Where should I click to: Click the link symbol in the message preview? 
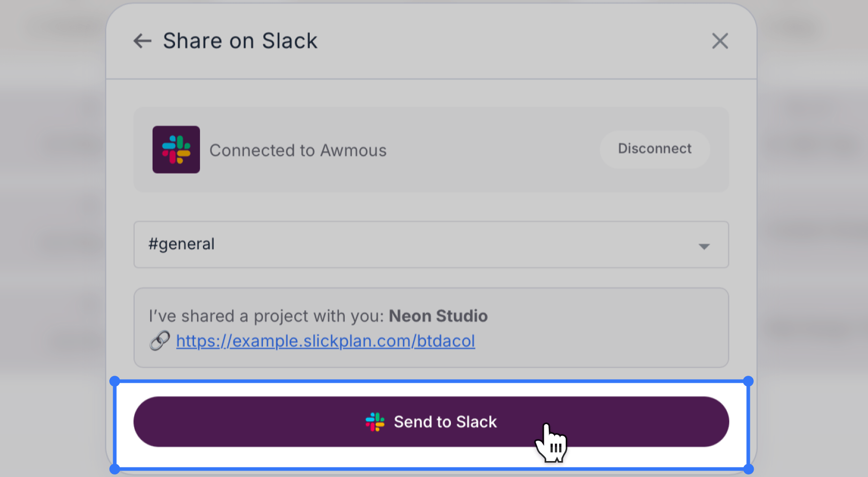coord(159,341)
